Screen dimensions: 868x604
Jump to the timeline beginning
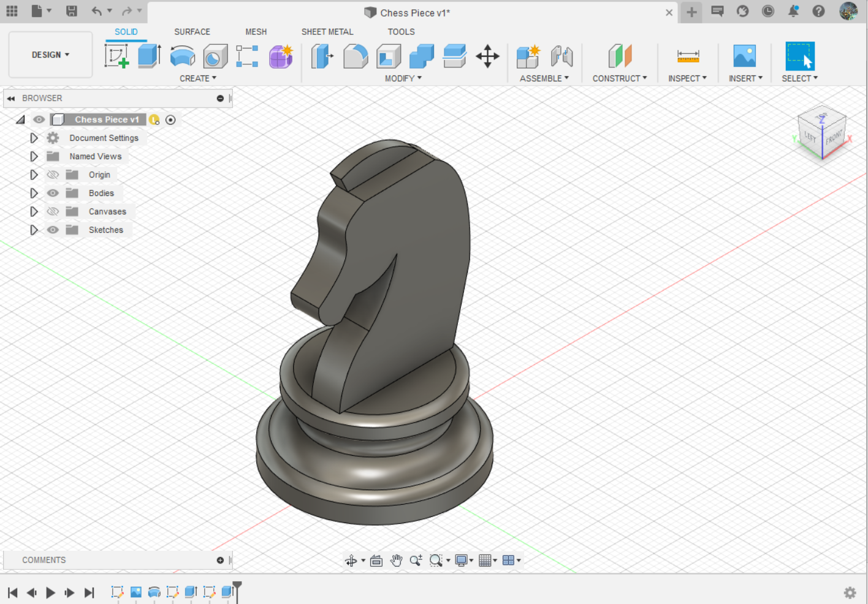pos(13,592)
